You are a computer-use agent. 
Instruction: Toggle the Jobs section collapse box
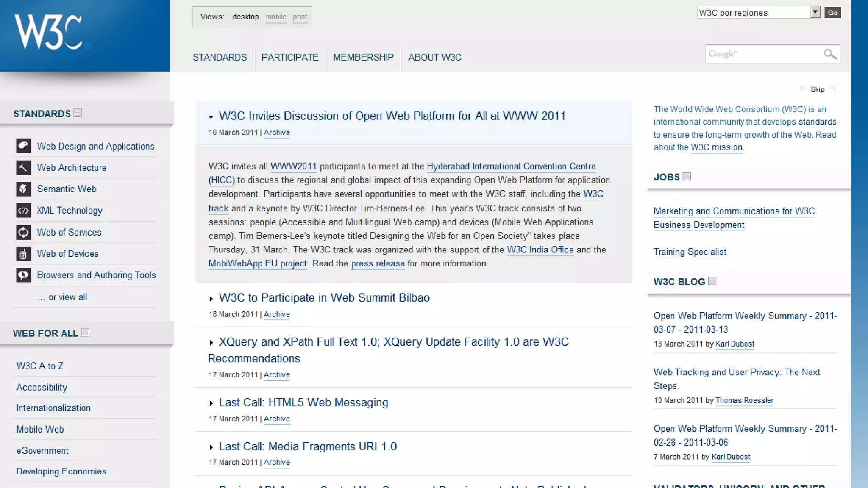687,176
